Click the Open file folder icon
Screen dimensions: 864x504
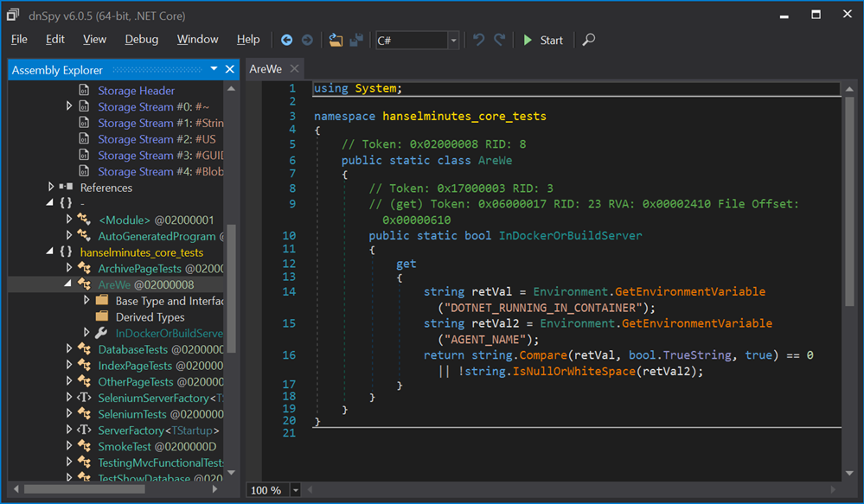click(336, 40)
